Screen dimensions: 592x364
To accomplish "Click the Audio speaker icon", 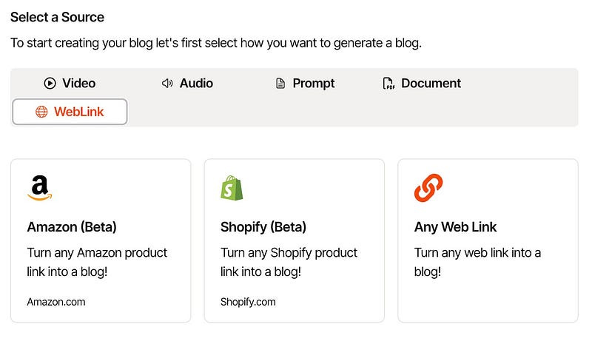I will coord(167,83).
